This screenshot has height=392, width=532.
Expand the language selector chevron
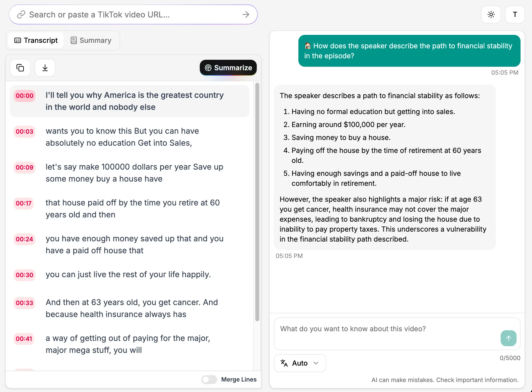[316, 363]
